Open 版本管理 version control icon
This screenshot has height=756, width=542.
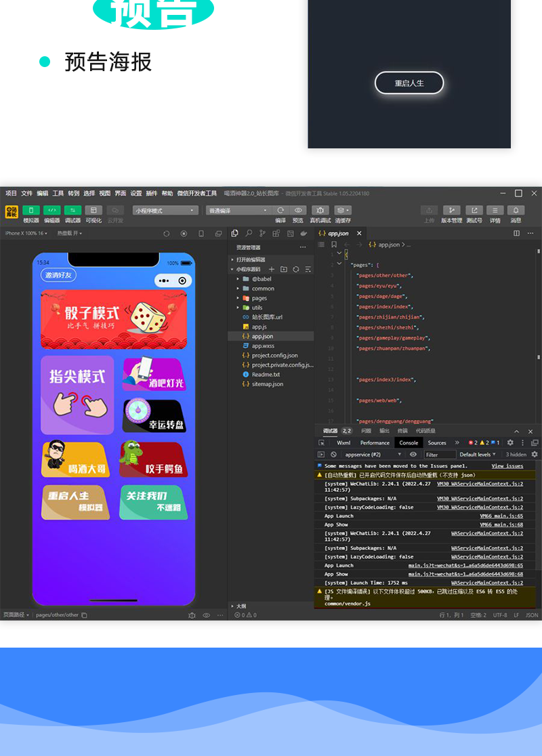[451, 210]
